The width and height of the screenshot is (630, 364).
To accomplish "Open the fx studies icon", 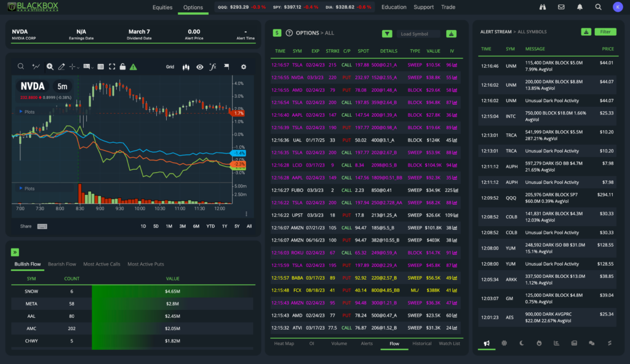I will 213,66.
